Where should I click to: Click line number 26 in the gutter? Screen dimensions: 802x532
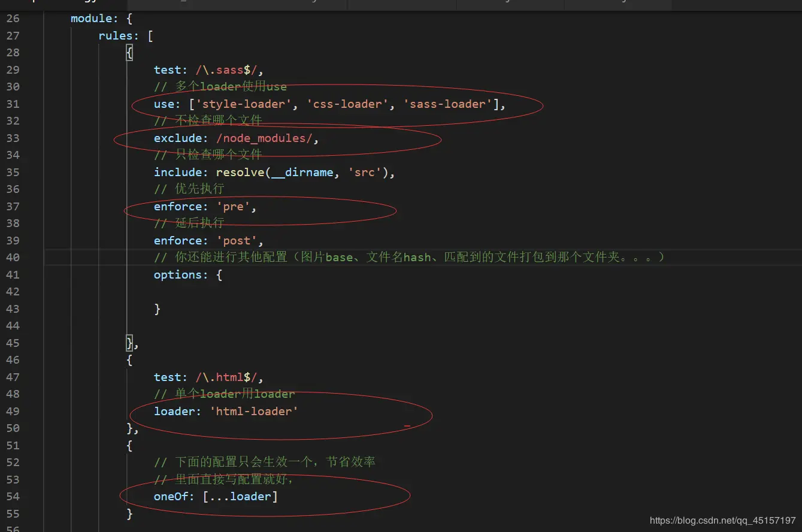coord(13,19)
